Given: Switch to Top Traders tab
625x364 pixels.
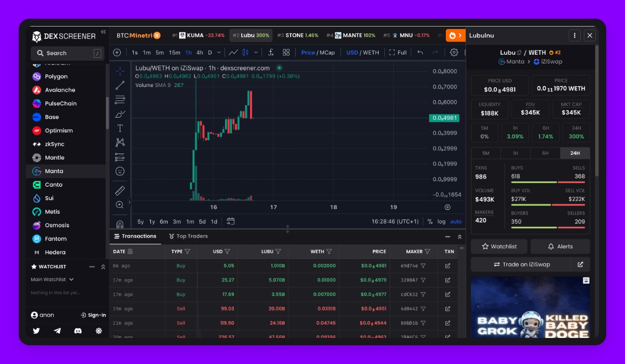Looking at the screenshot, I should coord(188,236).
